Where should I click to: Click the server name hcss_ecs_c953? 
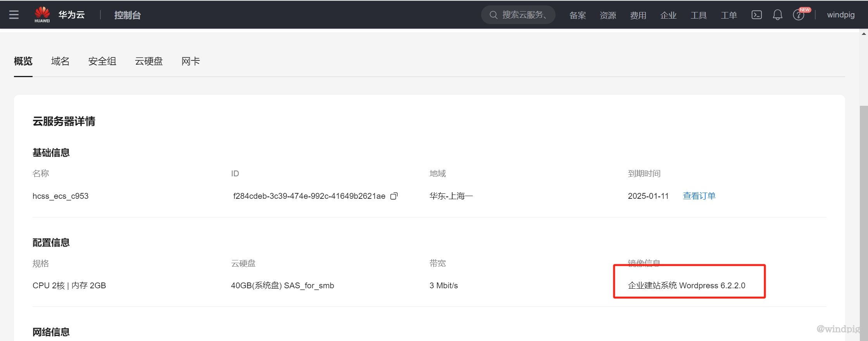[60, 196]
